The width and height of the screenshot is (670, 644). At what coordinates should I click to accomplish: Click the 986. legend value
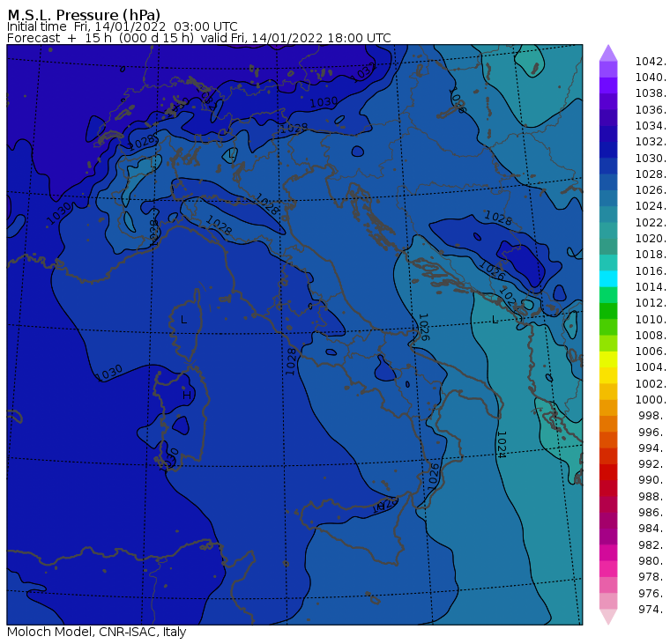coord(652,512)
